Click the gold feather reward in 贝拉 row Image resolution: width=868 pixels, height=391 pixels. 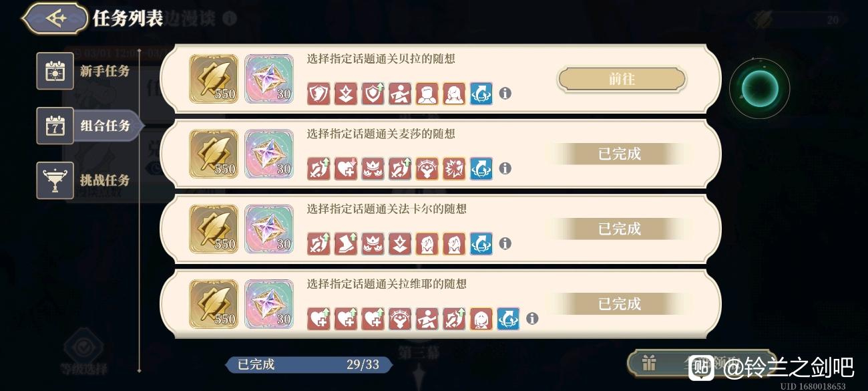click(x=214, y=79)
